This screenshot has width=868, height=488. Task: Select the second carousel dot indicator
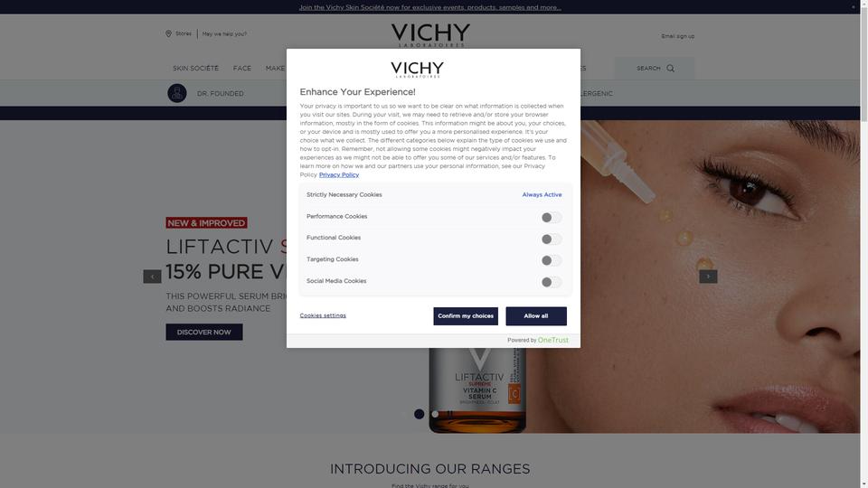[435, 414]
